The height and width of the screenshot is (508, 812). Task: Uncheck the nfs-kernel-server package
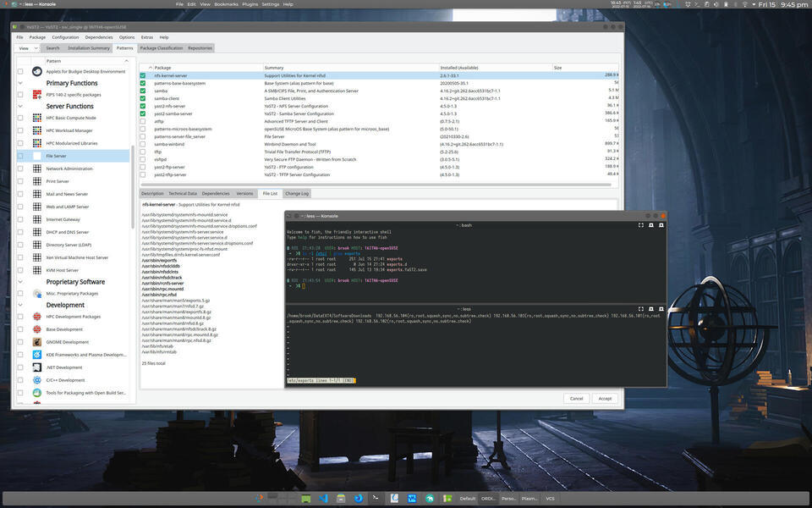point(143,75)
